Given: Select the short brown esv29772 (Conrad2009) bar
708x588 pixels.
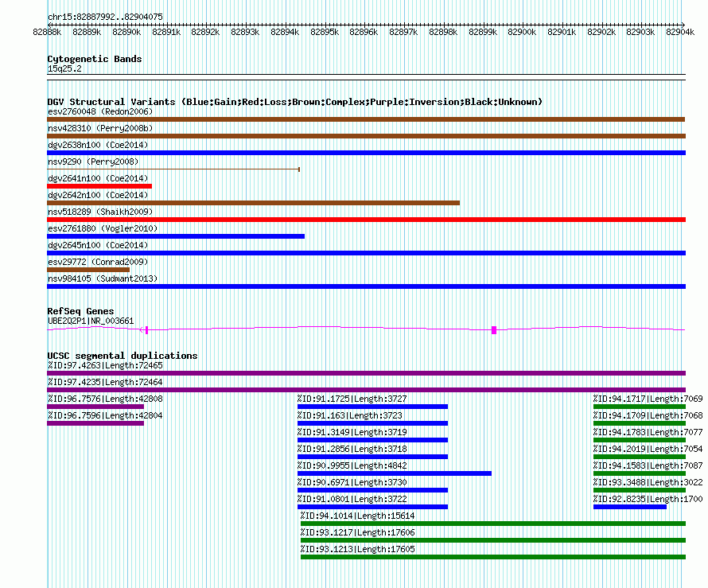Looking at the screenshot, I should point(88,270).
